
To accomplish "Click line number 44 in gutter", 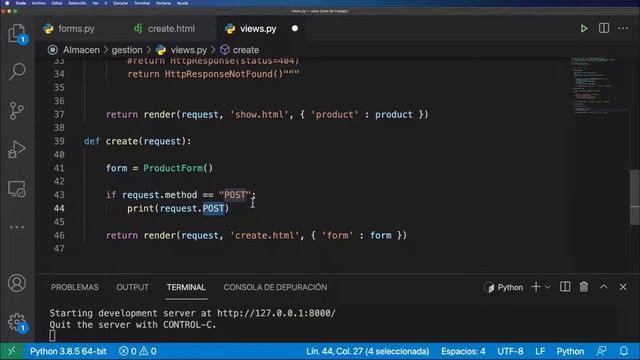I will tap(59, 209).
